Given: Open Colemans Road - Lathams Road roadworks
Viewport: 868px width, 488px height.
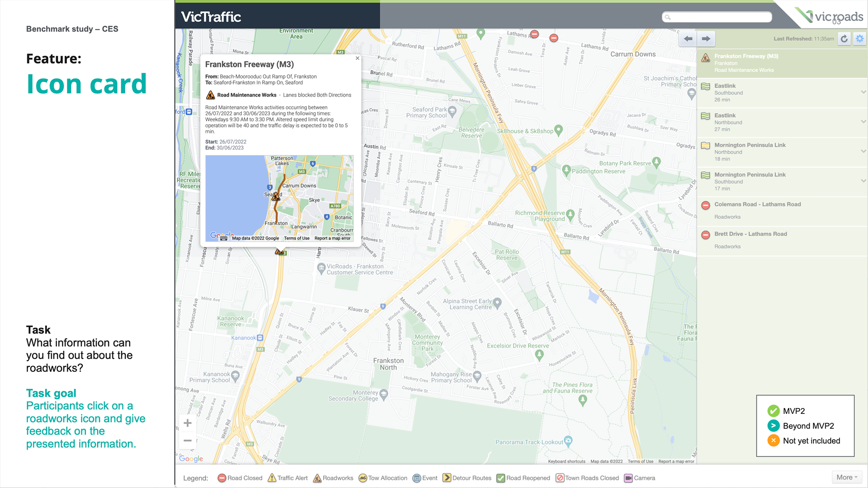Looking at the screenshot, I should (x=782, y=211).
